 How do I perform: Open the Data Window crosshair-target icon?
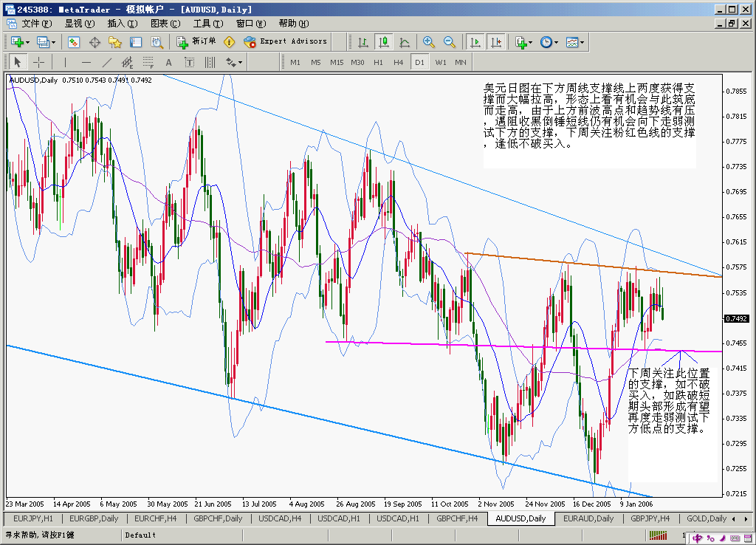[x=94, y=42]
